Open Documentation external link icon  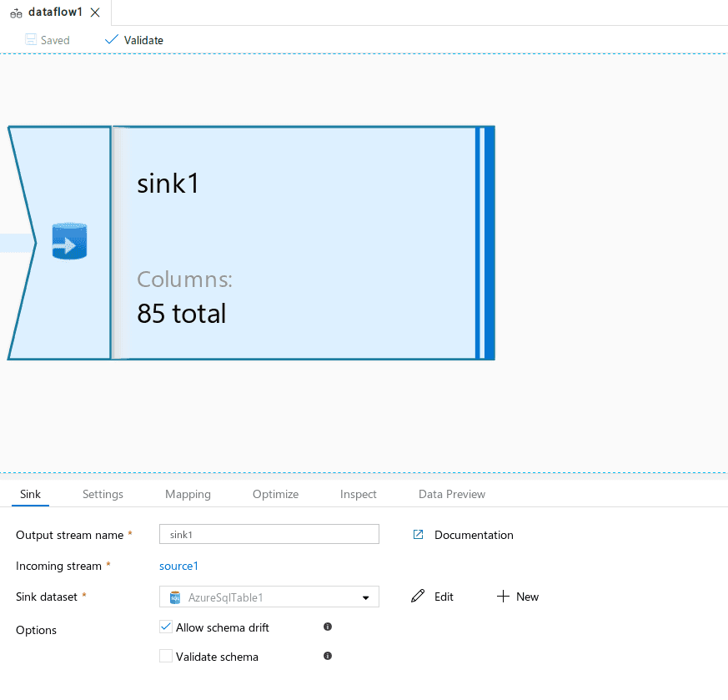418,535
